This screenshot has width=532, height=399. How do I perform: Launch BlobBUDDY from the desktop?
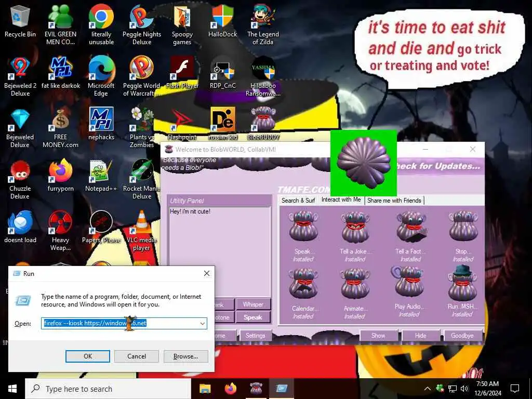(263, 124)
